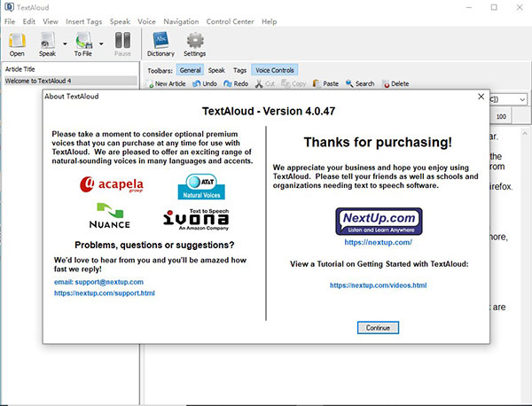This screenshot has width=532, height=406.
Task: Open the Dictionary tool
Action: (160, 44)
